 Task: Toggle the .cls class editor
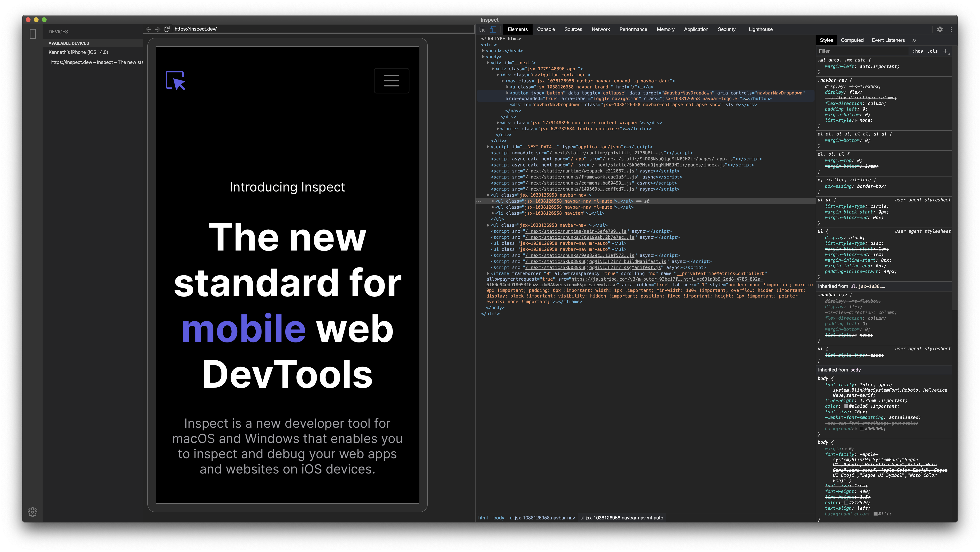tap(932, 51)
